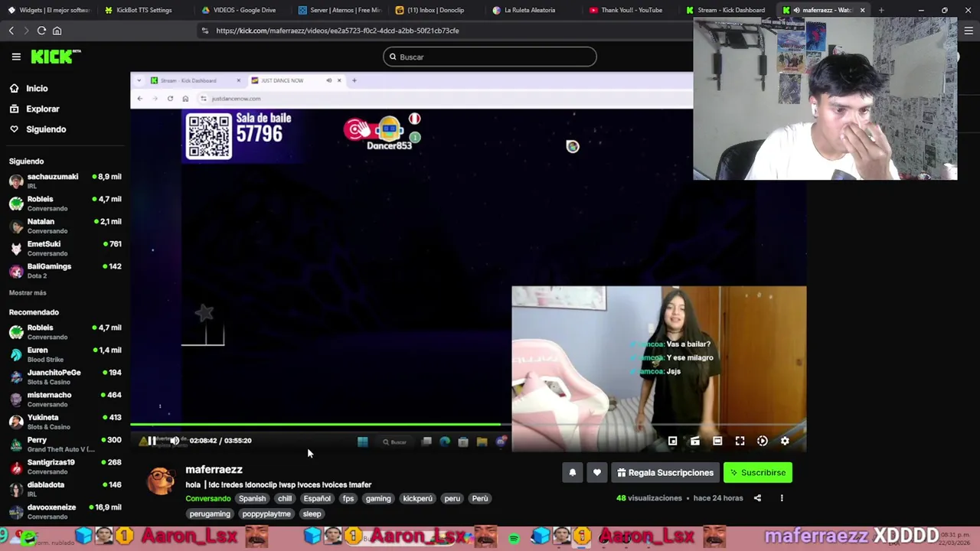Switch to the Server Aternos tab

tap(338, 10)
